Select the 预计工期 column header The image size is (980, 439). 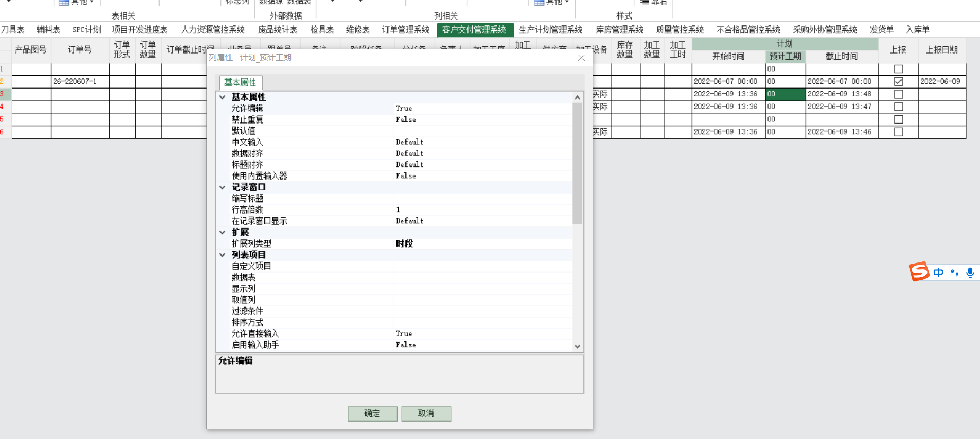click(785, 56)
